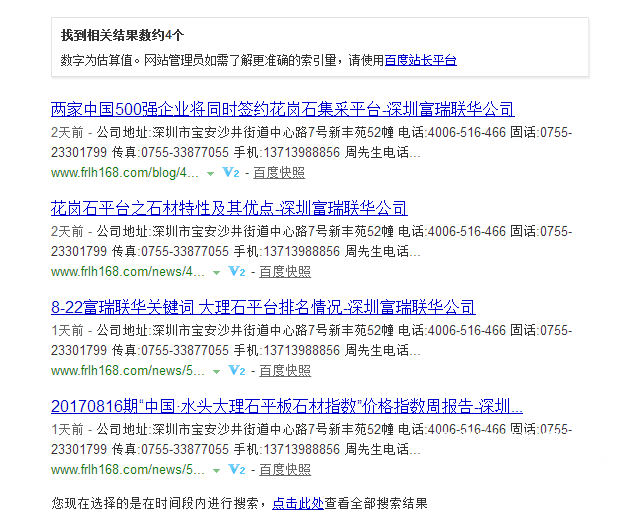Open 百度快照 under 20170816期 result

pos(285,470)
